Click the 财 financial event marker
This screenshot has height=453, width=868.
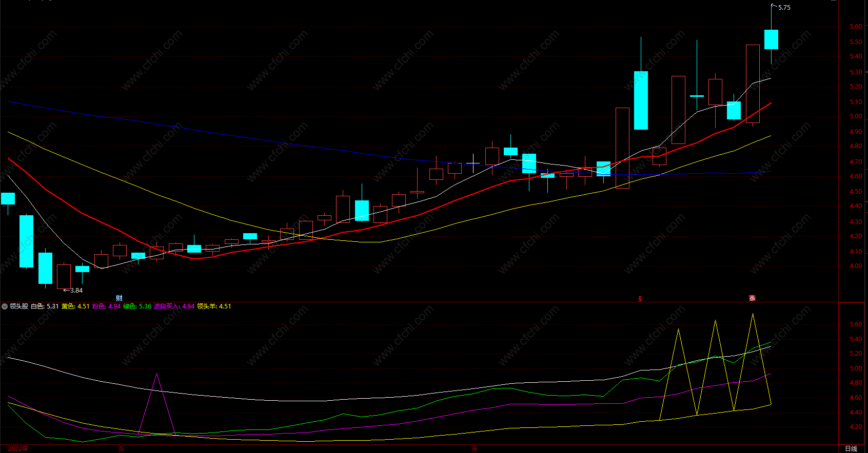click(x=119, y=298)
